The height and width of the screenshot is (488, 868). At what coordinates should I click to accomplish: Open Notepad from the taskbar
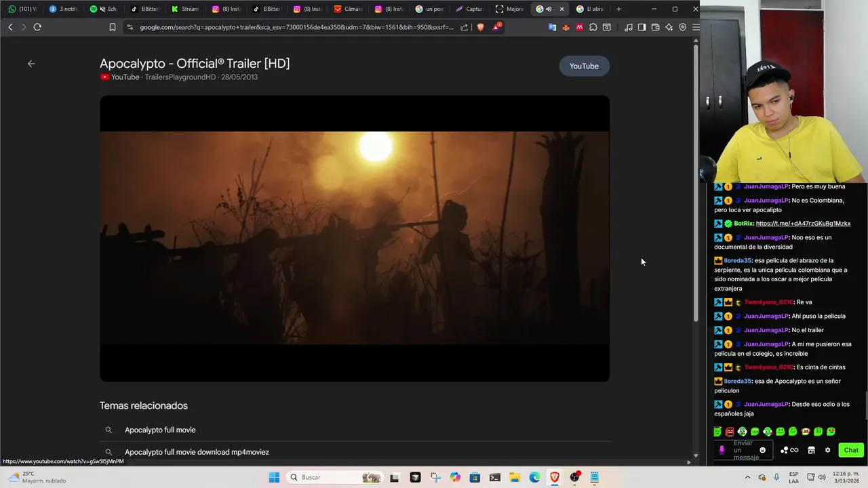point(595,477)
